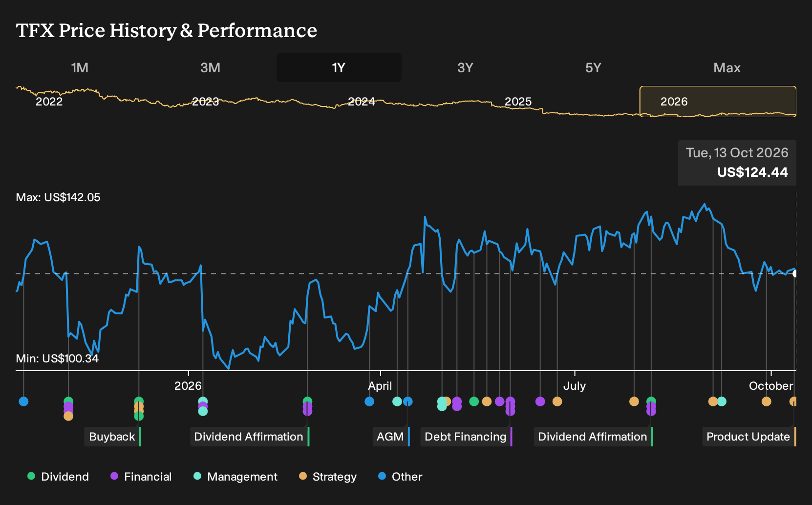The height and width of the screenshot is (505, 812).
Task: Click the purple Financial legend swatch
Action: pos(114,476)
